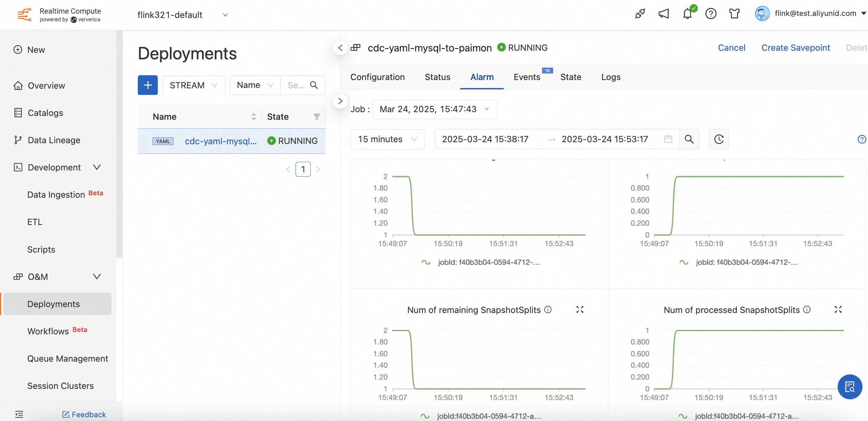The image size is (868, 421).
Task: Click the blue plus add deployment button
Action: pyautogui.click(x=147, y=85)
